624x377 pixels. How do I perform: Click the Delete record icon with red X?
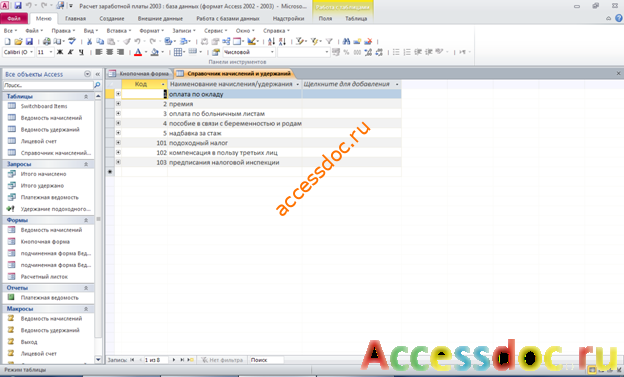pos(368,41)
